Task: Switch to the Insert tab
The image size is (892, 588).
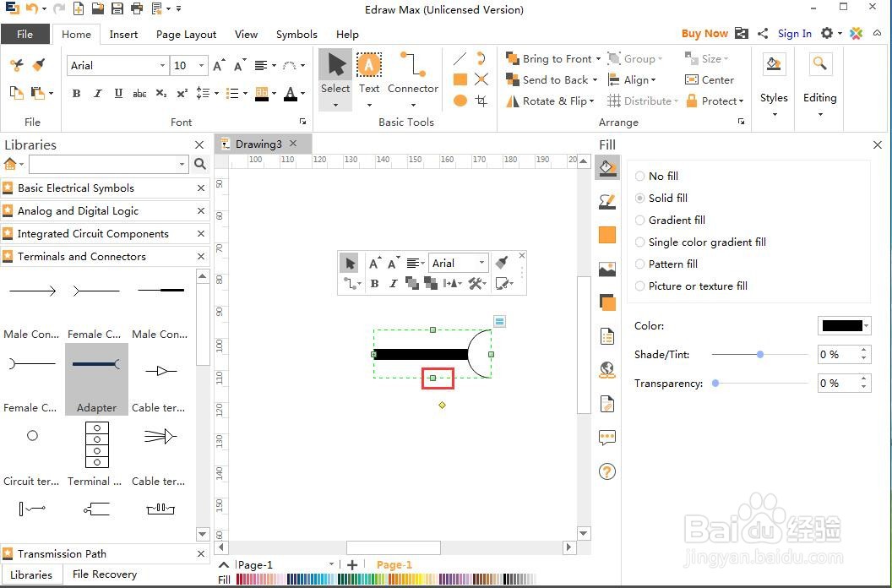Action: [123, 34]
